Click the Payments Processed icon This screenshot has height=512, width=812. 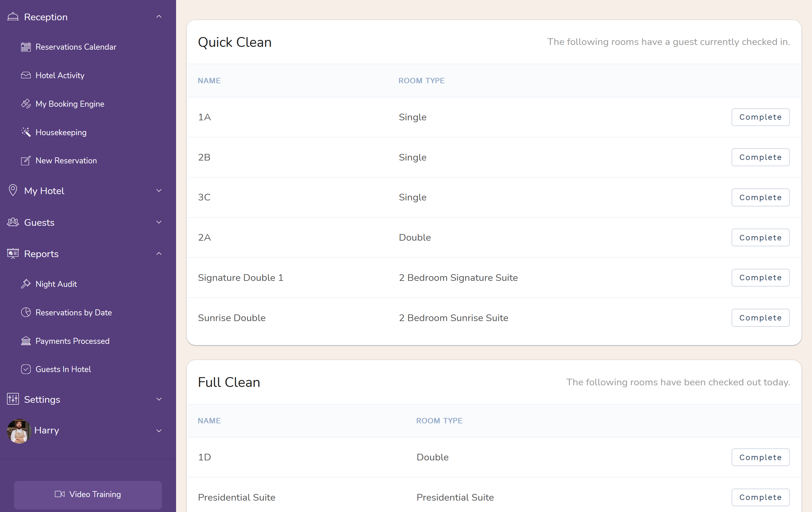tap(25, 341)
